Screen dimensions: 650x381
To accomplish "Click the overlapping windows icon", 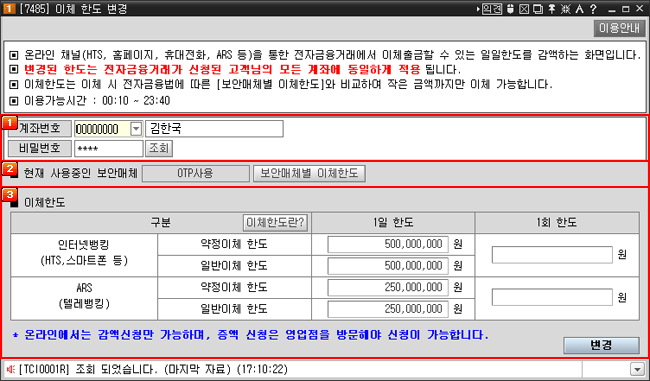I will click(538, 9).
